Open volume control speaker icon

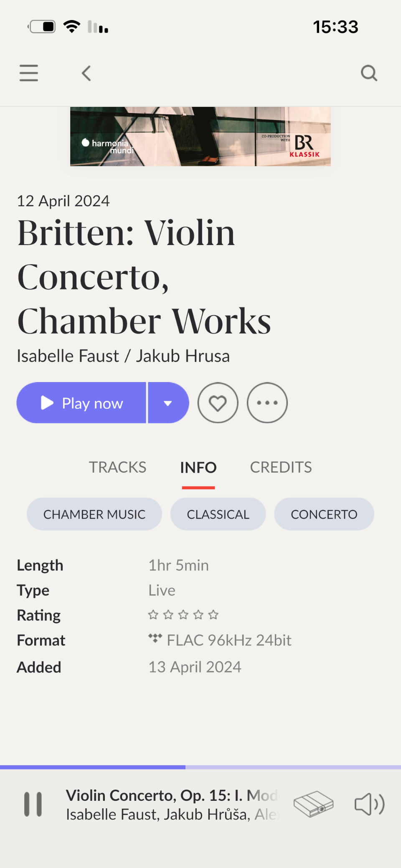point(370,804)
